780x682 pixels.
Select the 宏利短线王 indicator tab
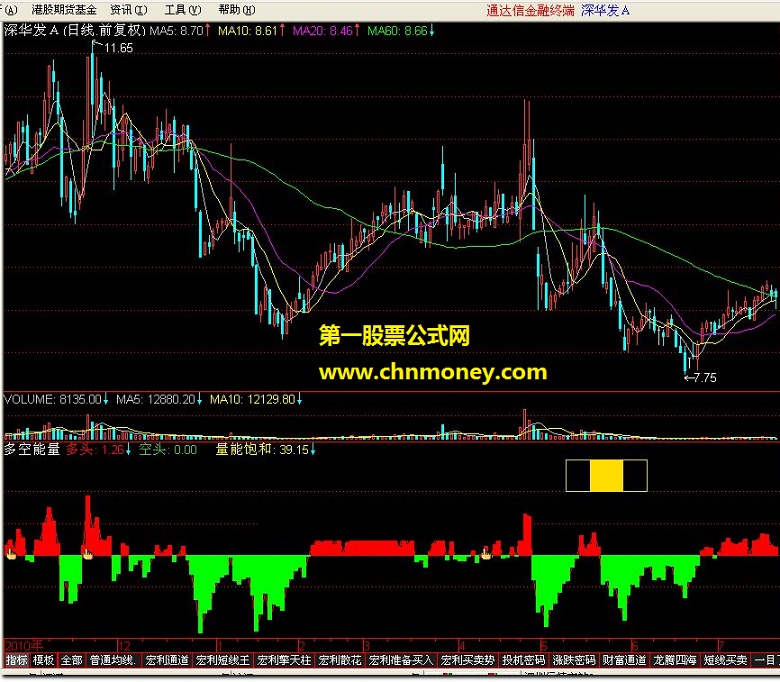pos(223,660)
